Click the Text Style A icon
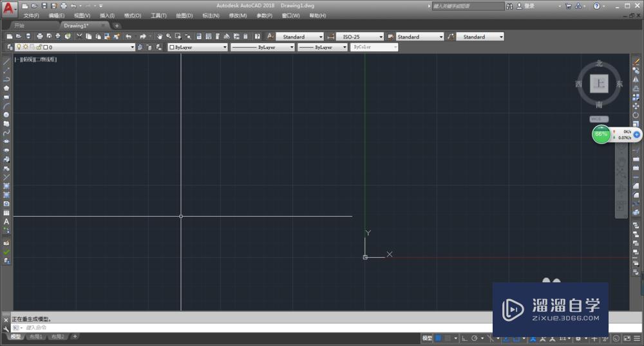Screen dimensions: 644x346 (x=270, y=37)
